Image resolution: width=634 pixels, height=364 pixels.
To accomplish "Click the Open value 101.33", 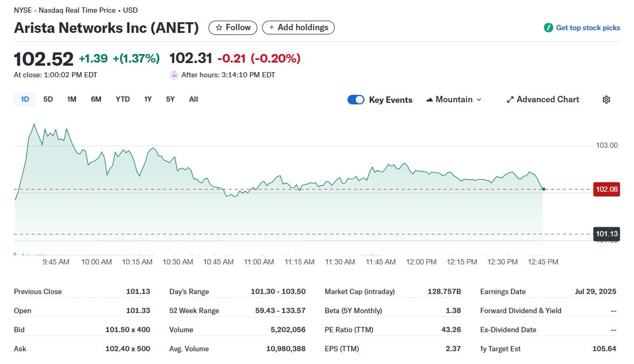I will (x=138, y=310).
